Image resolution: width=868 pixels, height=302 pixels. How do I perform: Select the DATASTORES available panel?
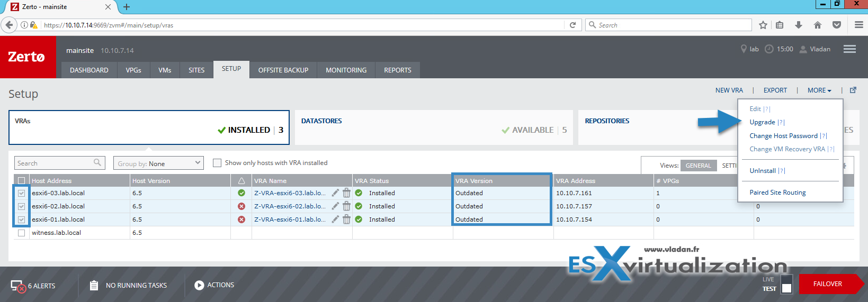tap(434, 127)
